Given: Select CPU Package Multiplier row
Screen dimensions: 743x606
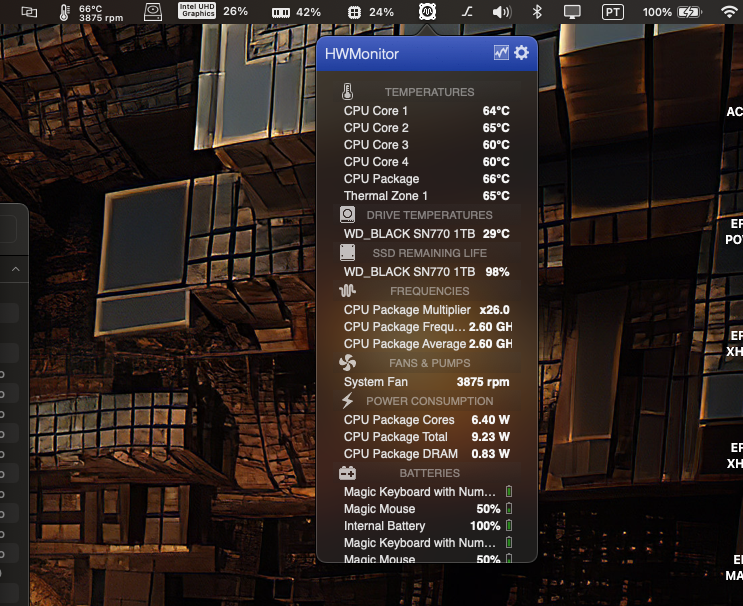Looking at the screenshot, I should [x=426, y=309].
